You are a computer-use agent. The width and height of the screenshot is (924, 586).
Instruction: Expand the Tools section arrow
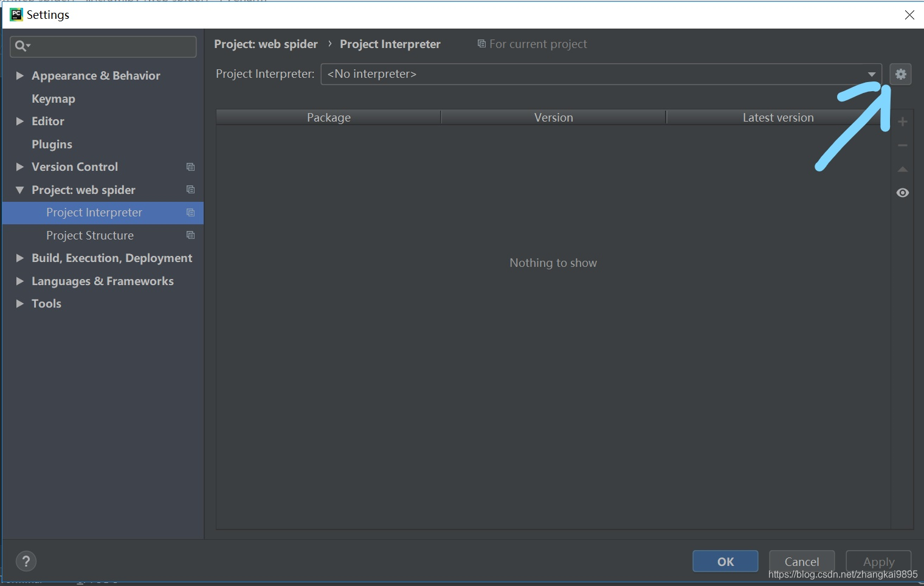point(19,303)
